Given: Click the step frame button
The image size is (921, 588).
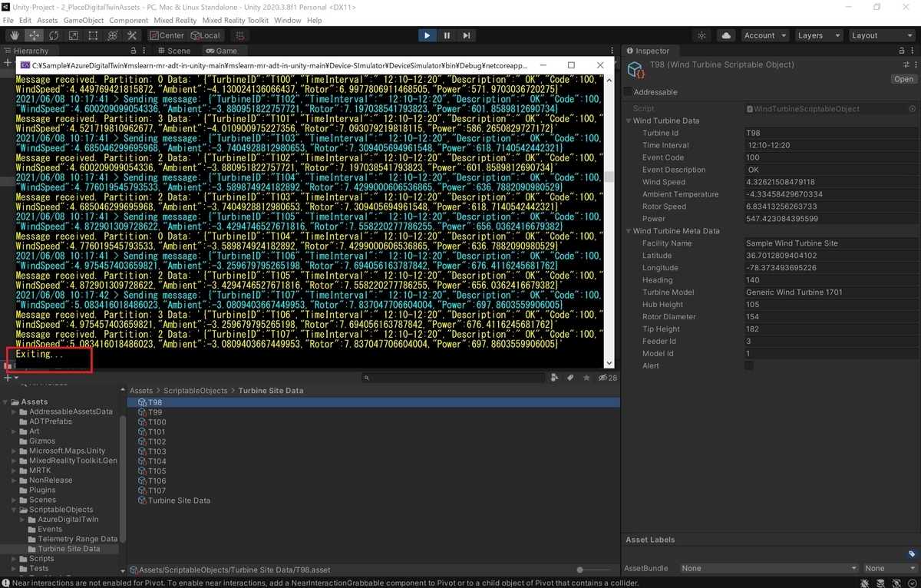Looking at the screenshot, I should point(466,35).
